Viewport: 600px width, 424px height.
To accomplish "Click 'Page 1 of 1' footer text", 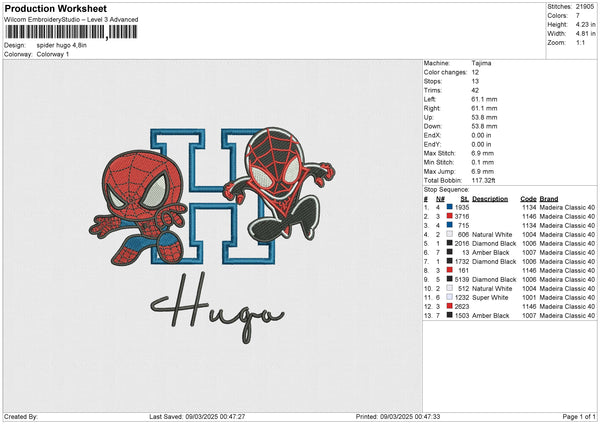I will (x=579, y=416).
